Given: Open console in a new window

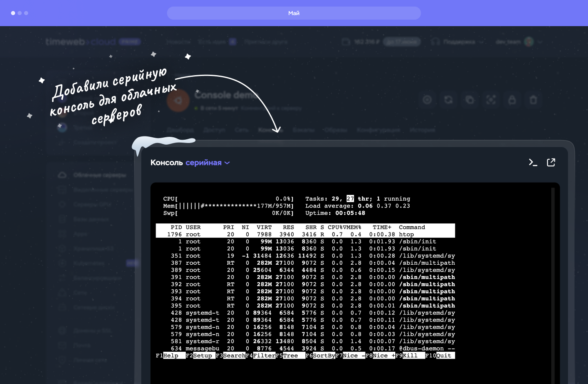Looking at the screenshot, I should [x=551, y=163].
